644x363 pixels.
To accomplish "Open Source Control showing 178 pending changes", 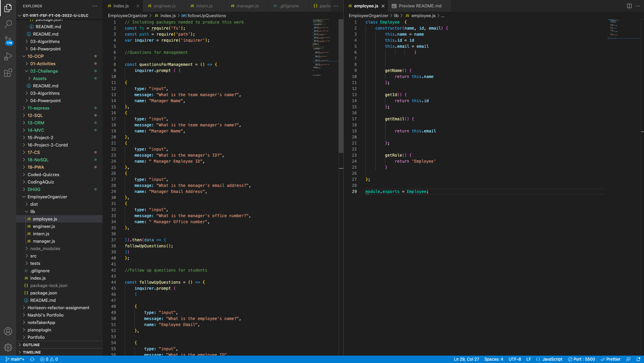I will (8, 40).
